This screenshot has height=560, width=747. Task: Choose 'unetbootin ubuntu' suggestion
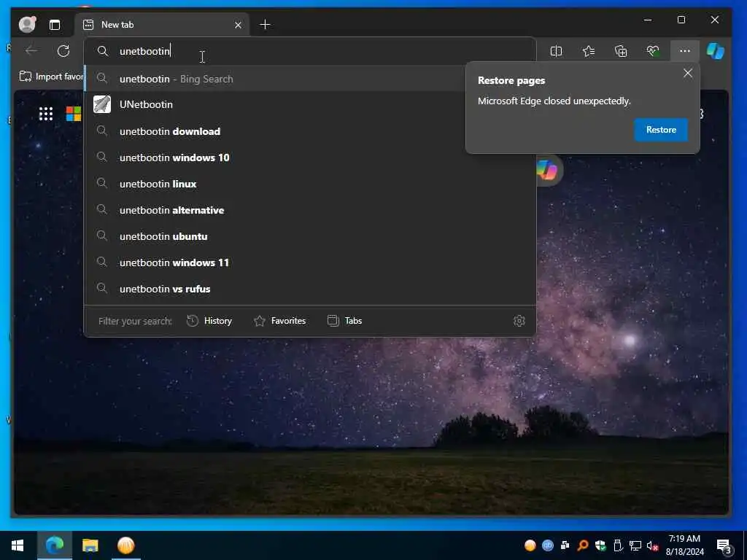(x=309, y=236)
